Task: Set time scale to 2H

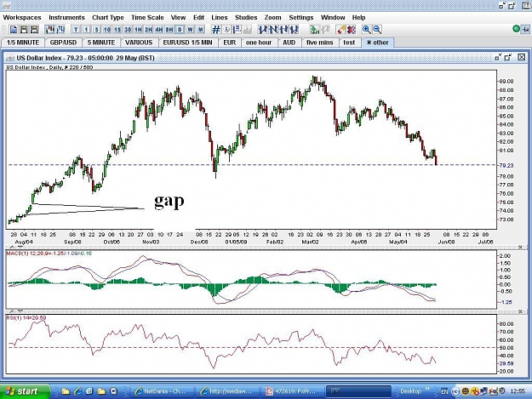Action: pyautogui.click(x=149, y=30)
